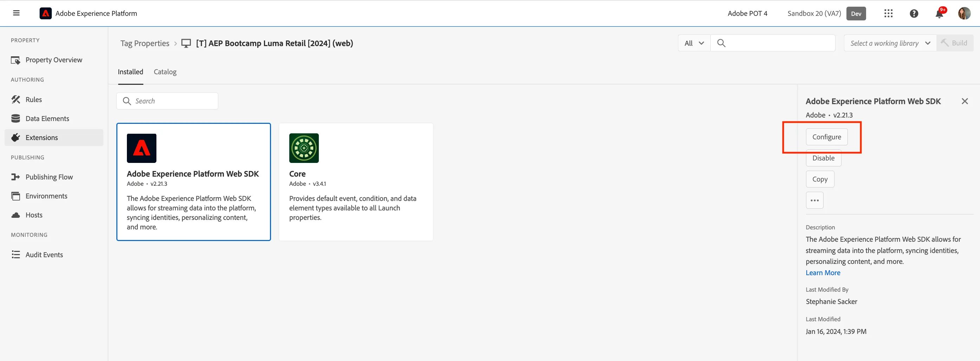Open the app switcher grid
Screen dimensions: 980x361
(x=888, y=13)
